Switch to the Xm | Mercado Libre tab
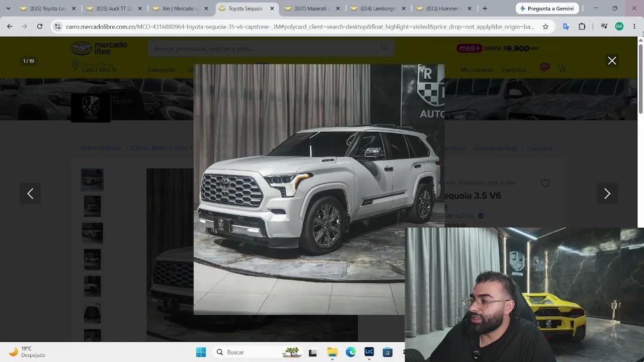The width and height of the screenshot is (644, 362). click(180, 9)
